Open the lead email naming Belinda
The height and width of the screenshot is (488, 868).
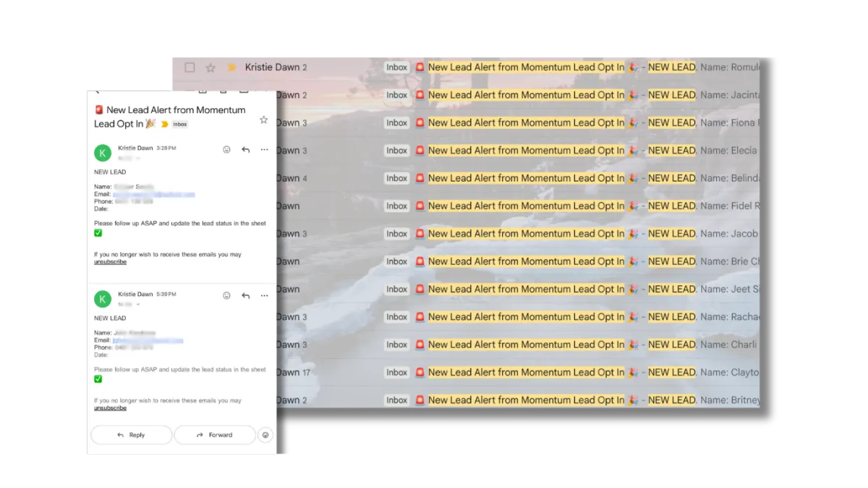point(518,178)
